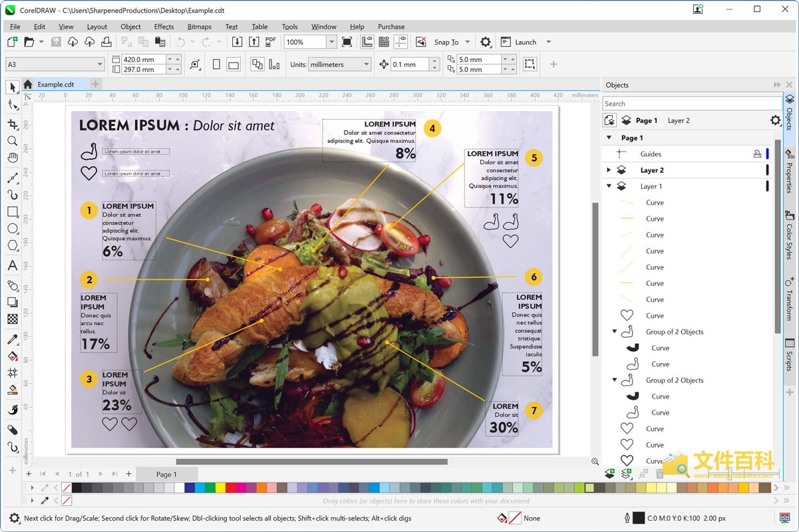Select the Transparency checkerboard tool
The width and height of the screenshot is (799, 532).
(12, 319)
